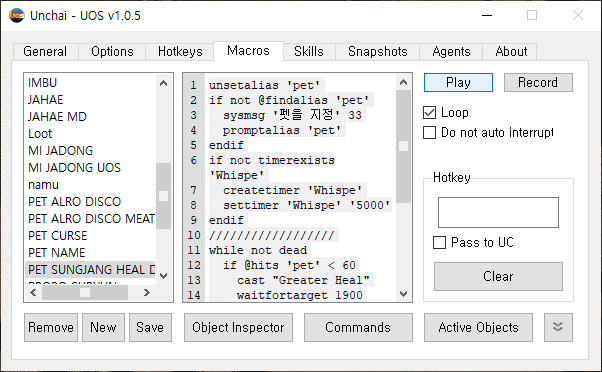Click macro list scroll up arrow
Viewport: 602px width, 372px height.
tap(164, 83)
